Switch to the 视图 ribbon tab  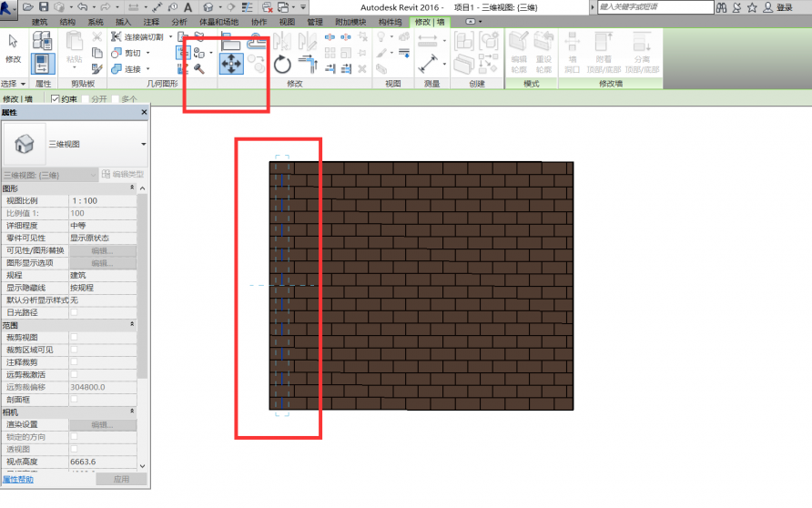click(287, 22)
